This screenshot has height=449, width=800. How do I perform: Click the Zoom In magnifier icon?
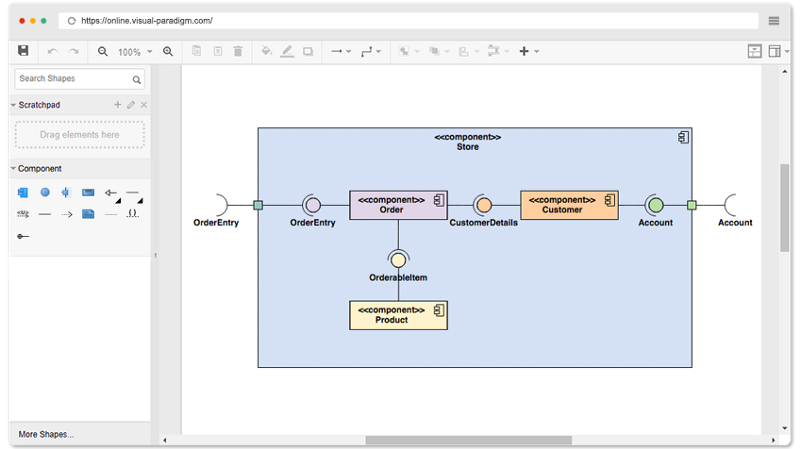click(x=168, y=51)
